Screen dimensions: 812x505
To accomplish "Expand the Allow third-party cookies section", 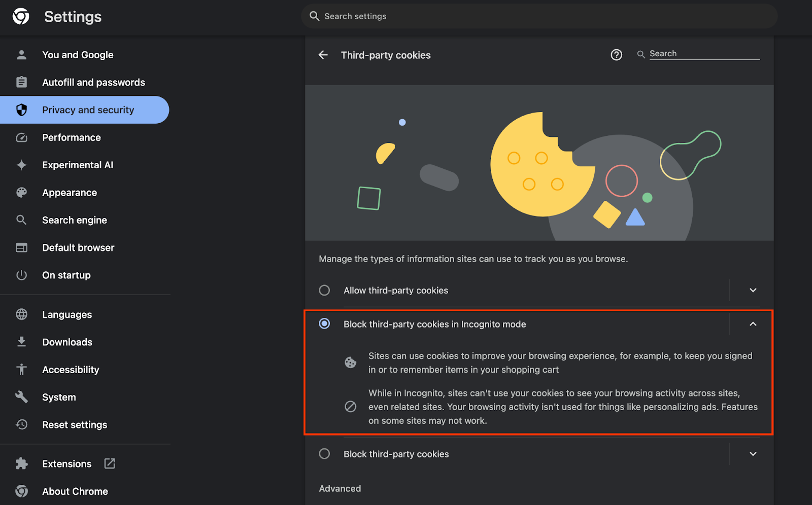I will [x=753, y=290].
